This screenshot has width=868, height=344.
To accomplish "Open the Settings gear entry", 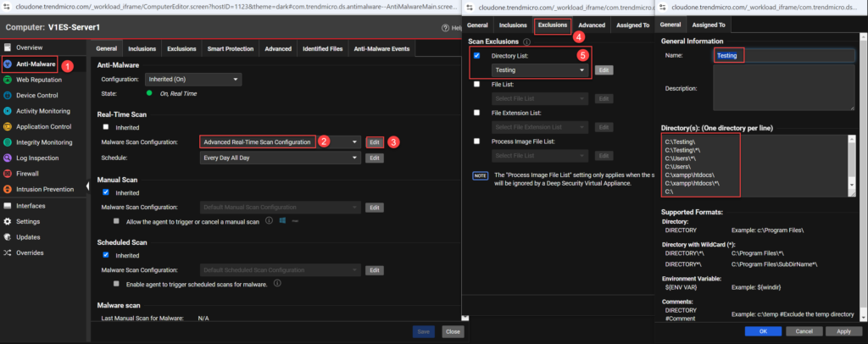I will click(7, 221).
